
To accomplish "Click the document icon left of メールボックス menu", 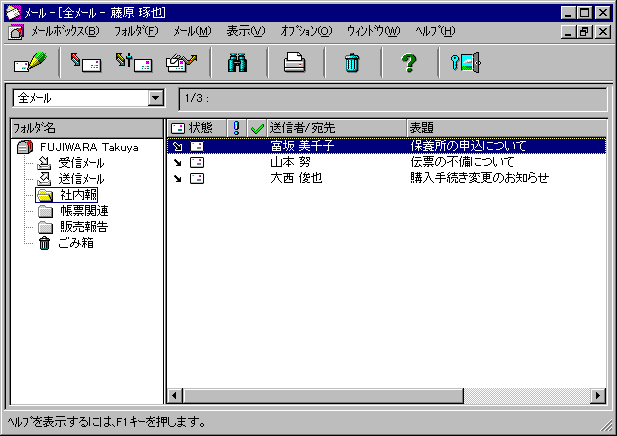I will point(16,31).
